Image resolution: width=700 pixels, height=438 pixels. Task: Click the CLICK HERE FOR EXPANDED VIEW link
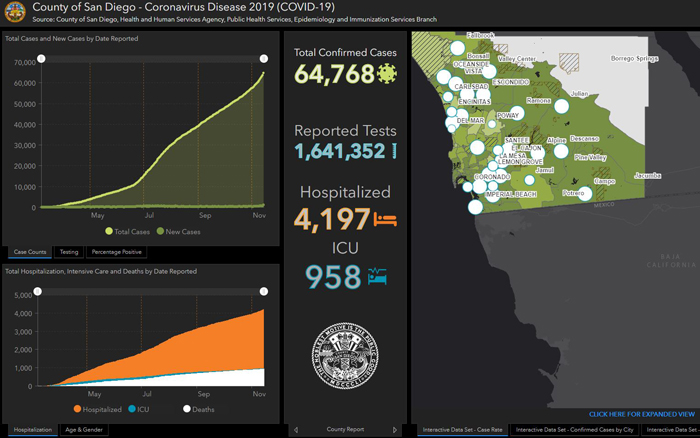tap(642, 414)
